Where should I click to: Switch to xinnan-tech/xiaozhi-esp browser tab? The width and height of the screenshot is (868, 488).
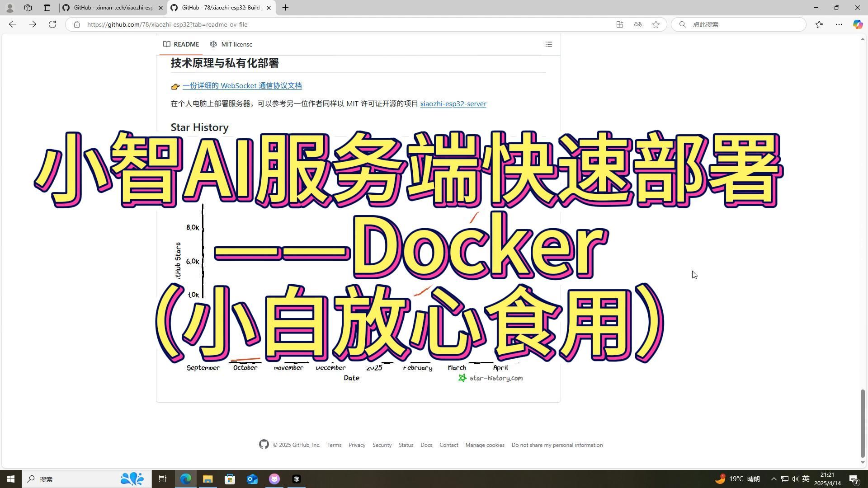pyautogui.click(x=113, y=8)
